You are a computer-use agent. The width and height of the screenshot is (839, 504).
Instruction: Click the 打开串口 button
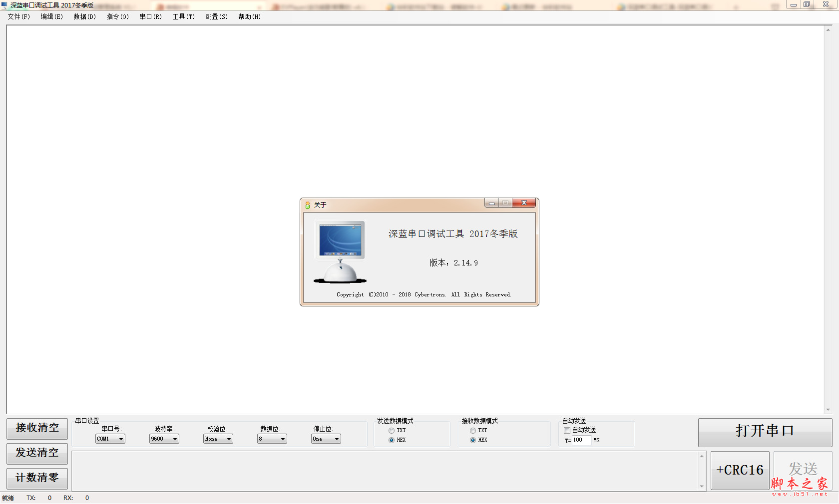(x=765, y=431)
